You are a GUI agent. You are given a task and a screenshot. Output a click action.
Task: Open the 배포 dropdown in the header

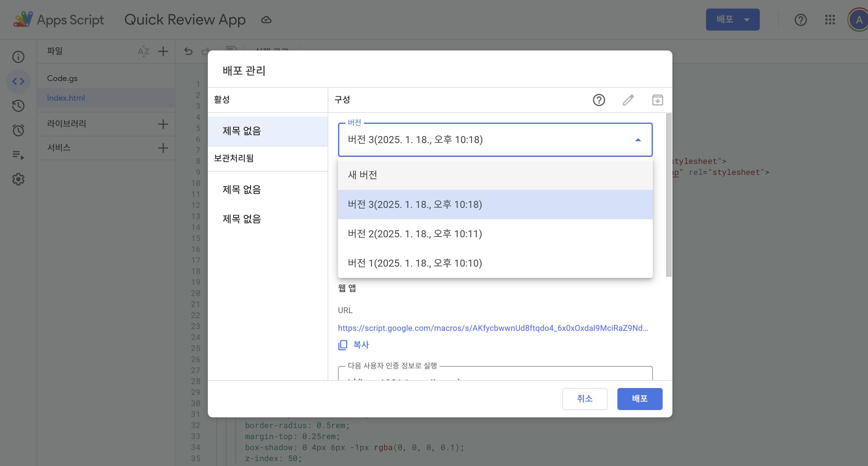pos(733,19)
